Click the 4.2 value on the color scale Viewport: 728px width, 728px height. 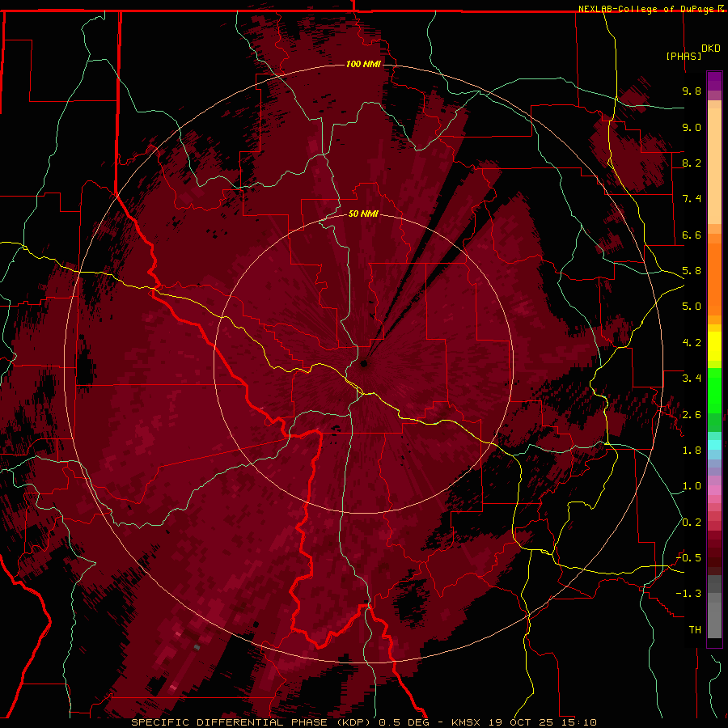(692, 343)
